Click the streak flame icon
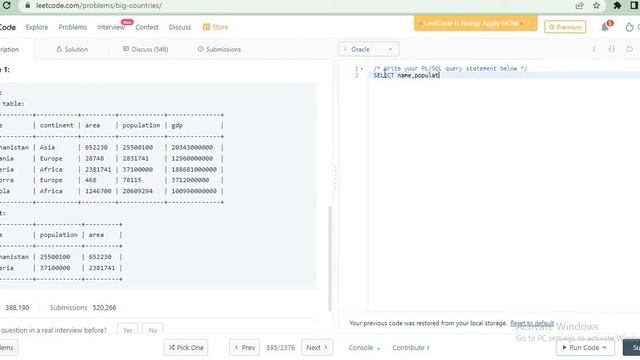The height and width of the screenshot is (360, 640). point(629,27)
